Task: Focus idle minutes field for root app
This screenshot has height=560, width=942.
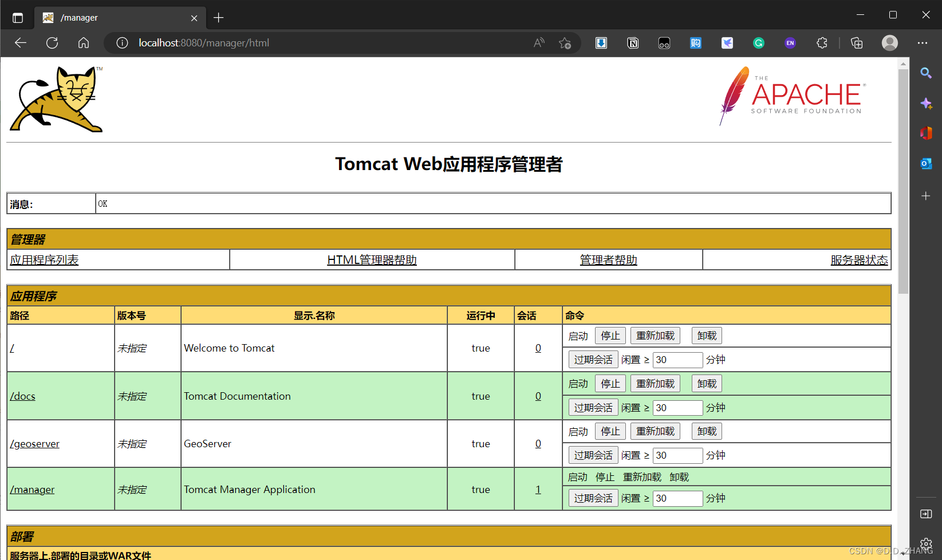Action: click(x=677, y=360)
